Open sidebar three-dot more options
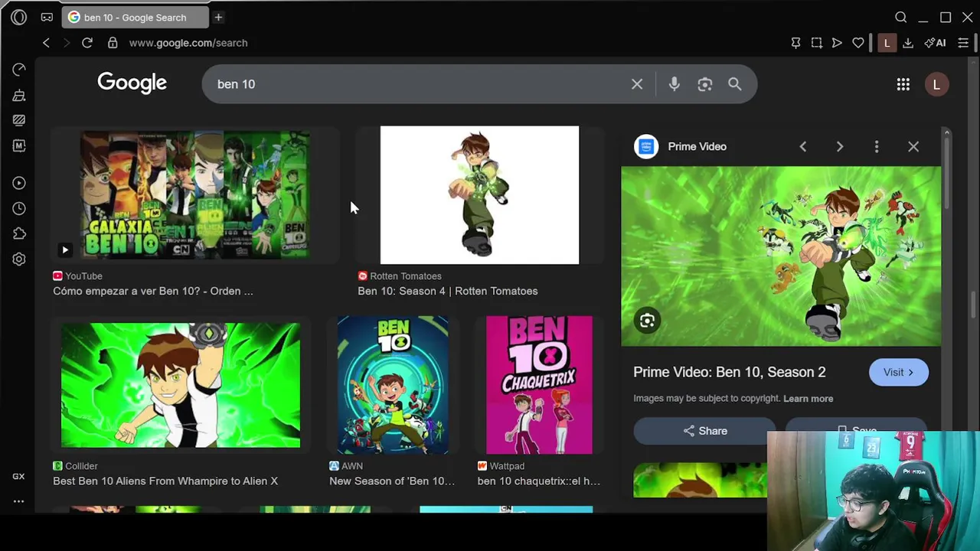 [x=18, y=502]
